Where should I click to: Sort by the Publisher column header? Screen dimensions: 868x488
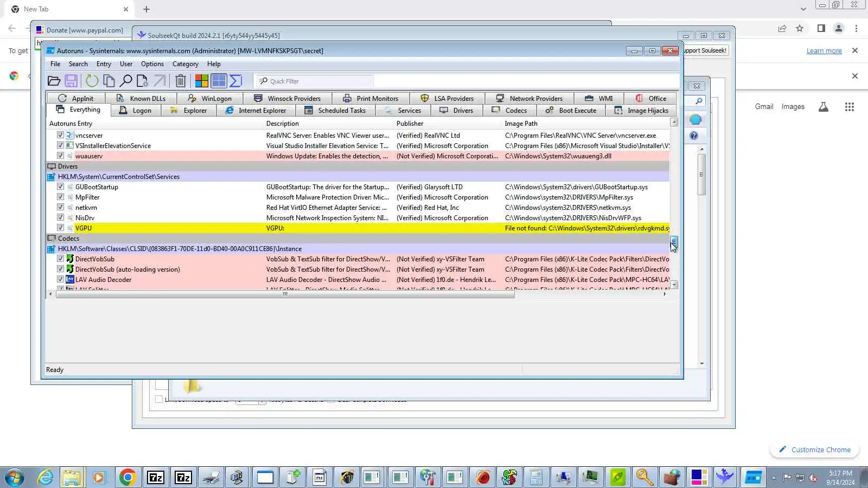(448, 124)
